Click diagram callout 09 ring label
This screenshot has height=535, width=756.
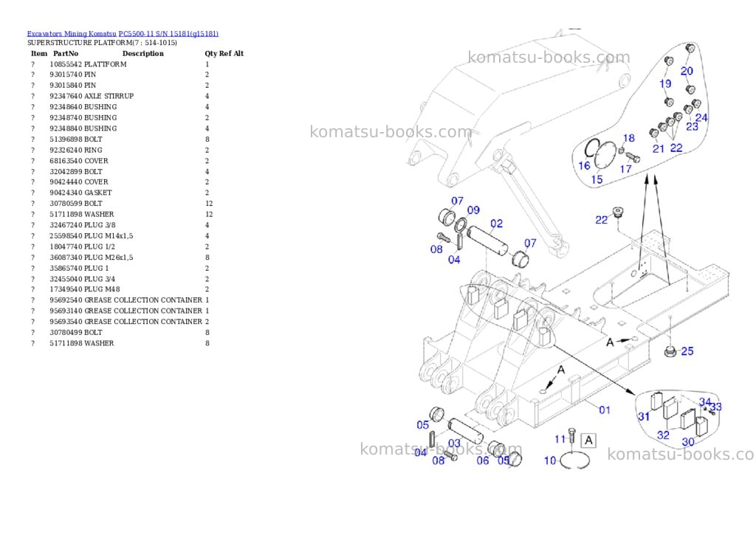tap(473, 210)
